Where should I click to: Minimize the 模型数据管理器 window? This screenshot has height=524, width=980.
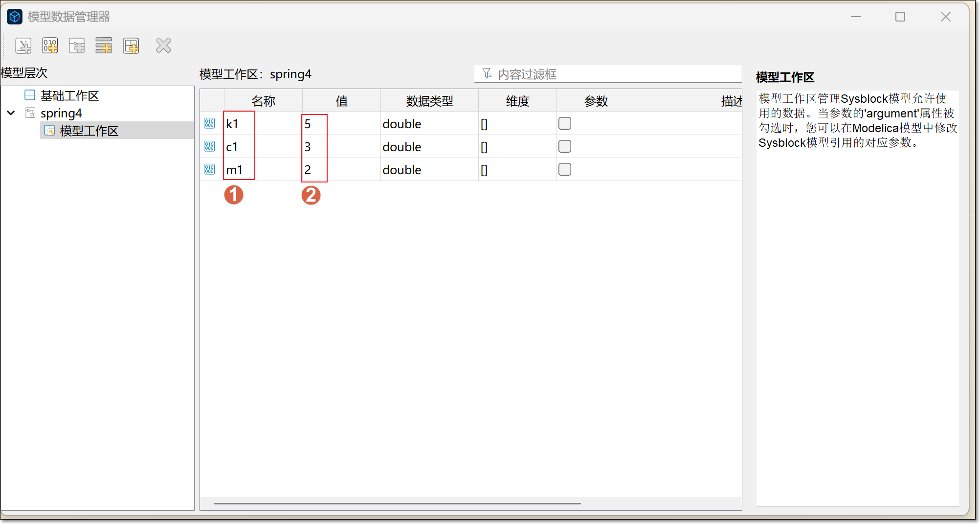[x=856, y=17]
